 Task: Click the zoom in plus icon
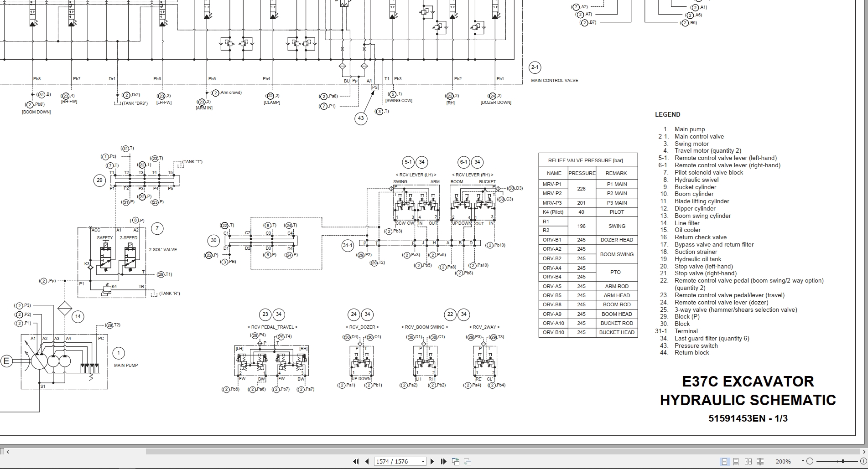[863, 461]
